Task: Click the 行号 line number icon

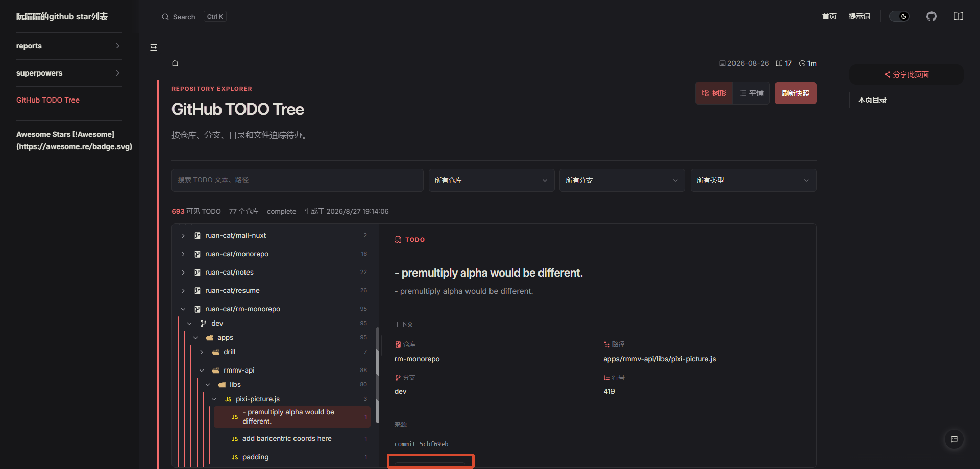Action: coord(607,378)
